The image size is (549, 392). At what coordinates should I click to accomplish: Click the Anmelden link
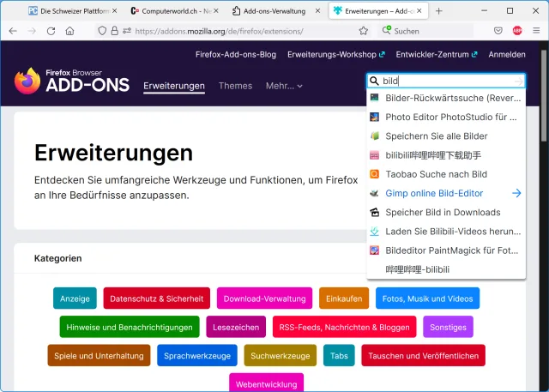[x=506, y=54]
